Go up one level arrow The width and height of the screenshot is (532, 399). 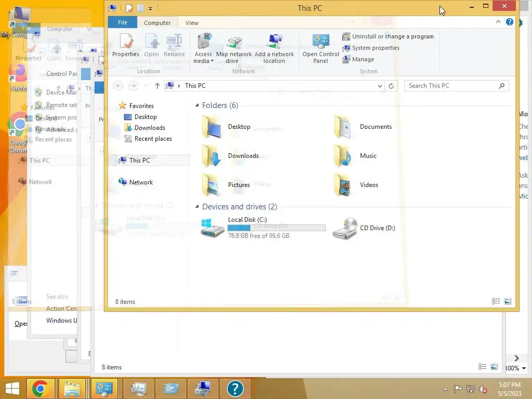pyautogui.click(x=157, y=86)
